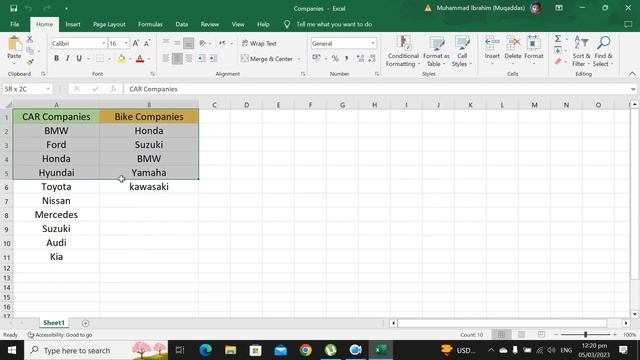Click the Cut scissors icon

tap(29, 39)
